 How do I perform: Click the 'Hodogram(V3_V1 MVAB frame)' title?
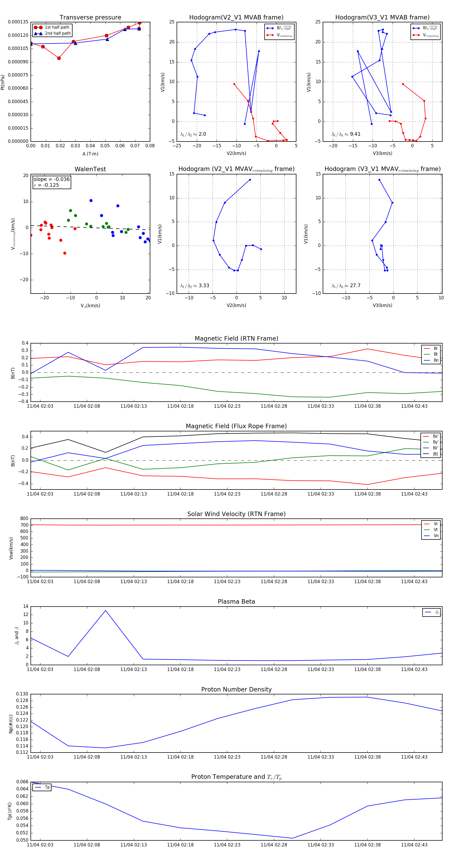(x=382, y=18)
